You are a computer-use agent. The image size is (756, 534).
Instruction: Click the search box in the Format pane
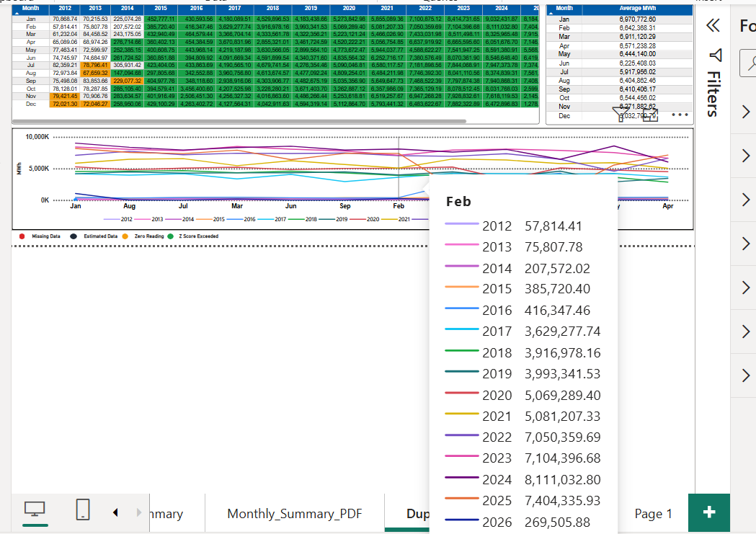pyautogui.click(x=748, y=63)
